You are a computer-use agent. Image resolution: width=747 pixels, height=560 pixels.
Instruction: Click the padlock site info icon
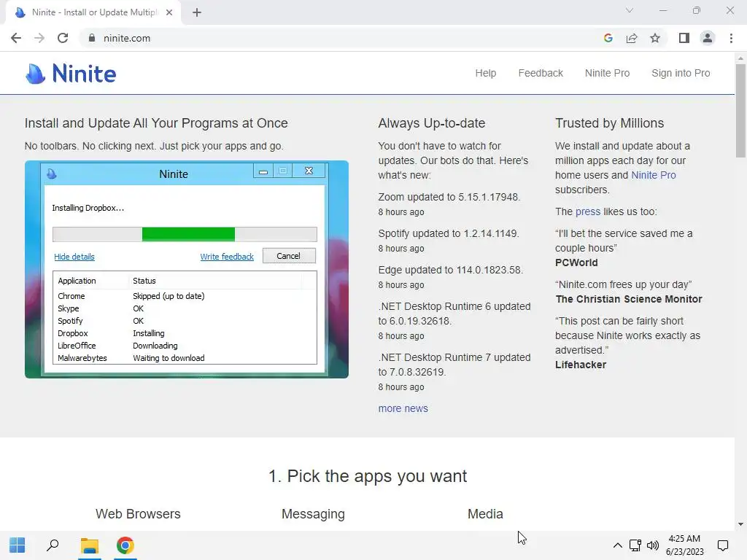pyautogui.click(x=92, y=38)
